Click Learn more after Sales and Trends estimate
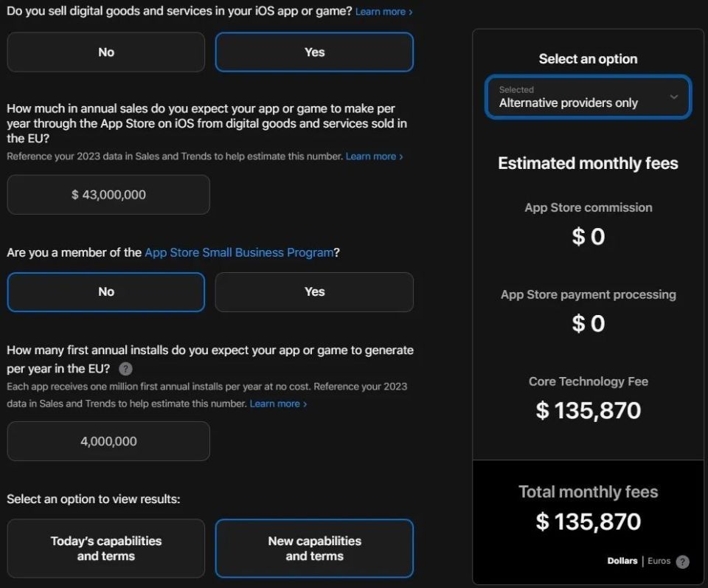Screen dimensions: 708x588 point(374,156)
